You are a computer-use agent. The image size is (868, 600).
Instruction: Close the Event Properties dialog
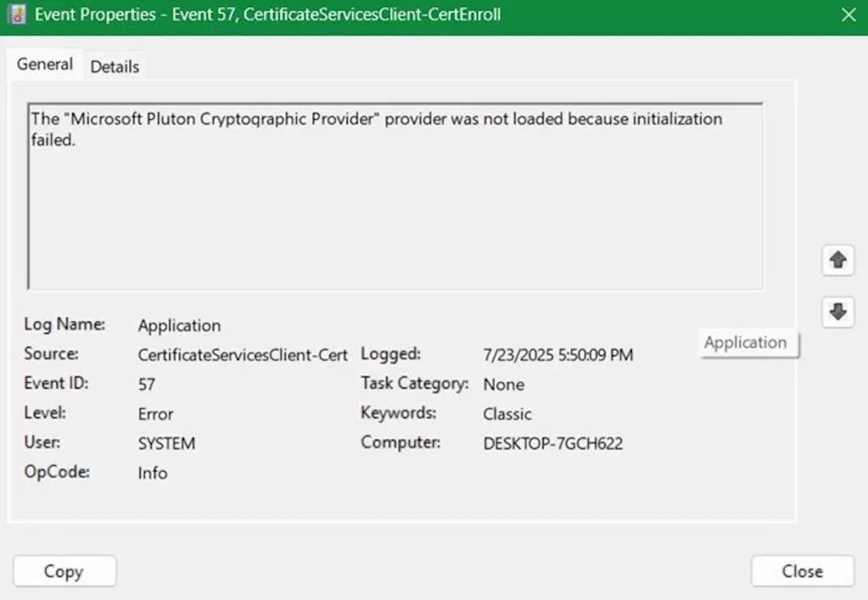[x=802, y=571]
